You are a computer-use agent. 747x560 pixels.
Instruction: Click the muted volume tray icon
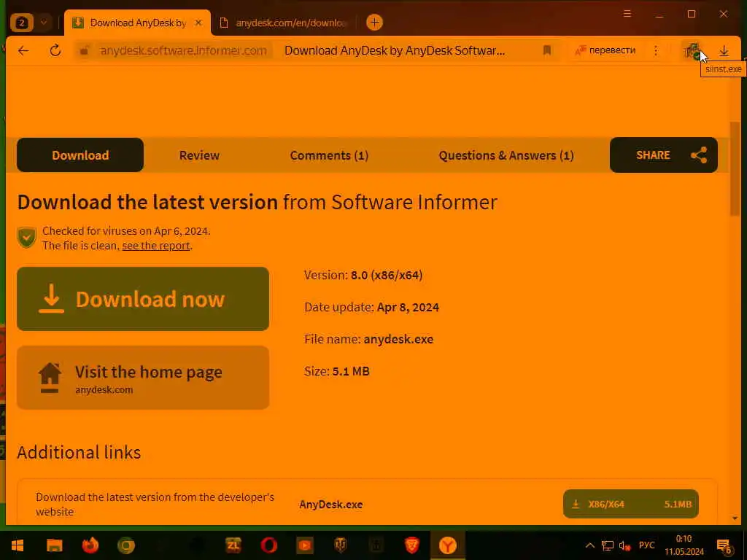pos(624,545)
